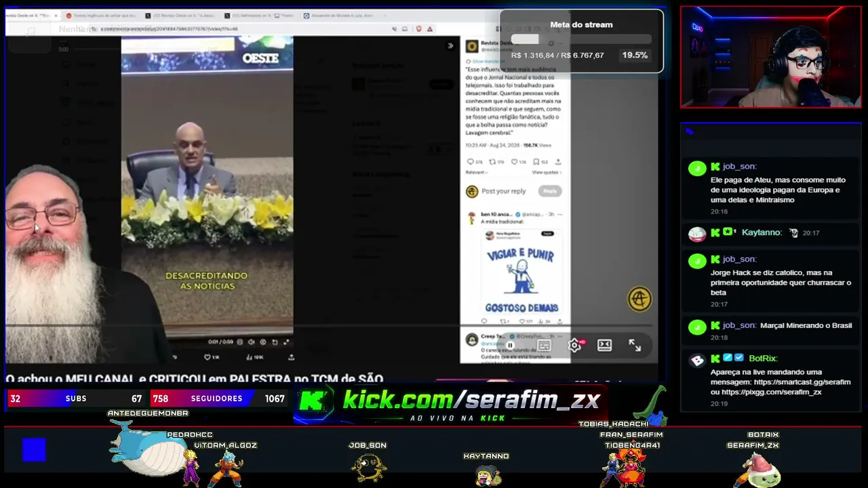Click the reply icon under Revista Oeste tweet

point(471,162)
